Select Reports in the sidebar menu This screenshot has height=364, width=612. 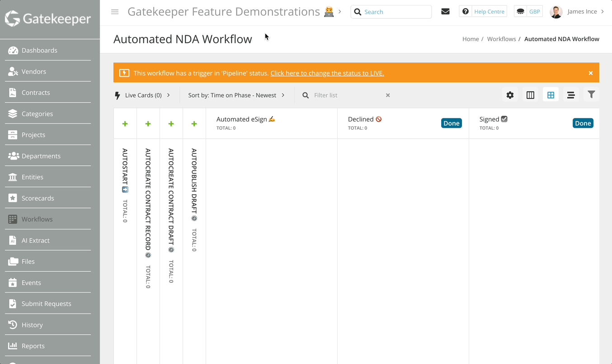[33, 345]
